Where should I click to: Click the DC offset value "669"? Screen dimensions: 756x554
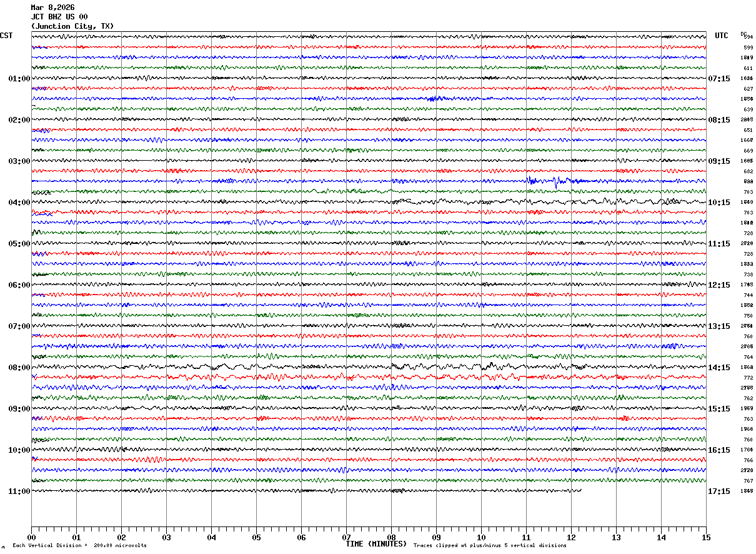(748, 151)
